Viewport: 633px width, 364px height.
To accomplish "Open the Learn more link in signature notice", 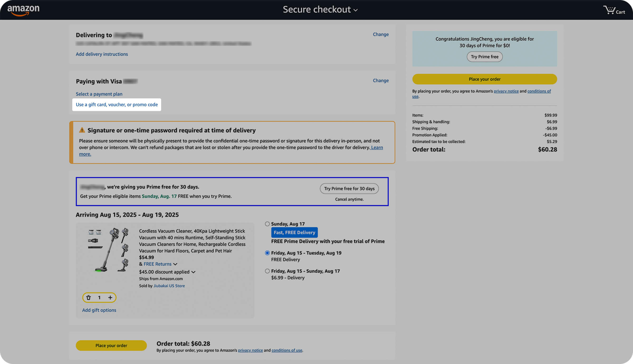I will tap(377, 147).
